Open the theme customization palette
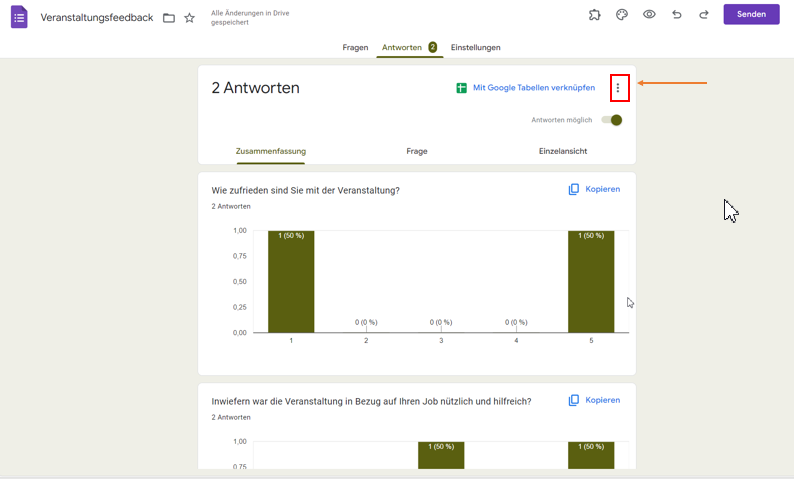Screen dimensions: 794x479 [x=621, y=15]
